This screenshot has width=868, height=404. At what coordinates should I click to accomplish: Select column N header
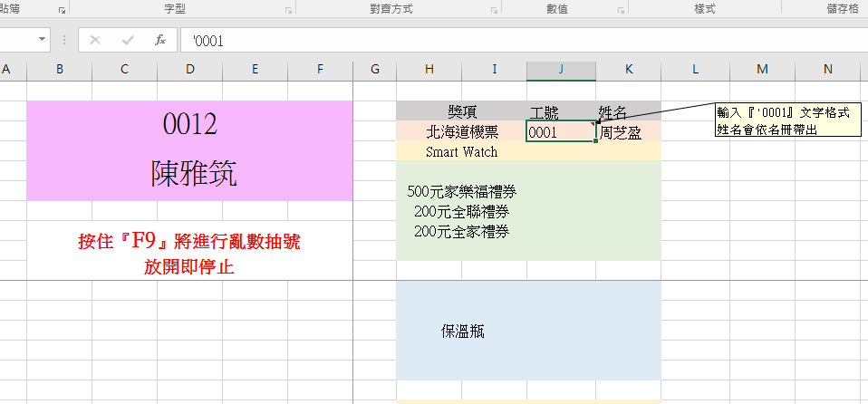point(827,69)
